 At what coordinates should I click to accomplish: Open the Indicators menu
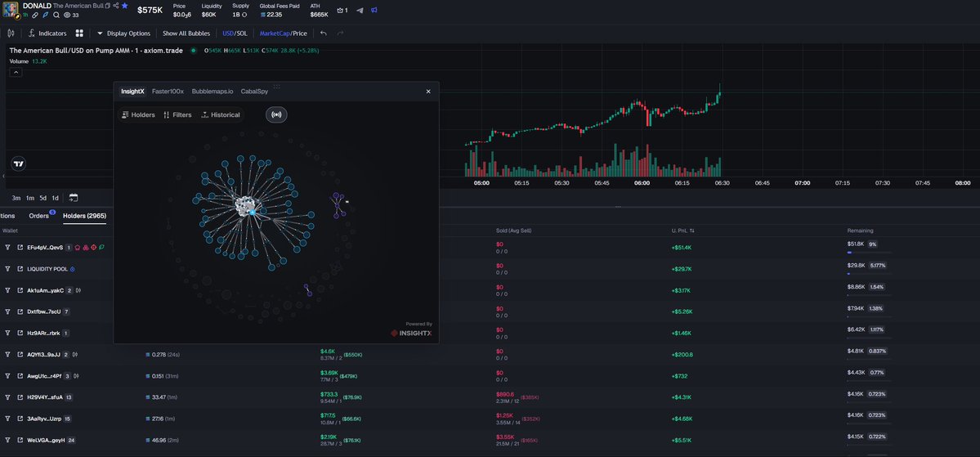(x=47, y=34)
